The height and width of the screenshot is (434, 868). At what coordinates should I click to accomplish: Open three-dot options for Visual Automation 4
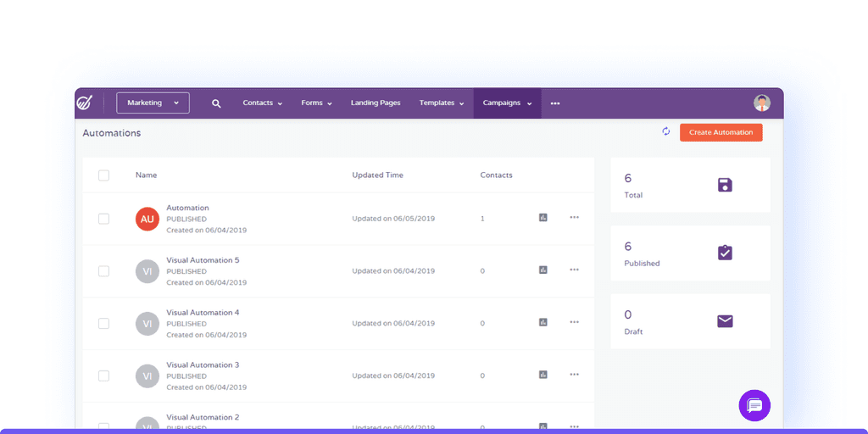574,322
